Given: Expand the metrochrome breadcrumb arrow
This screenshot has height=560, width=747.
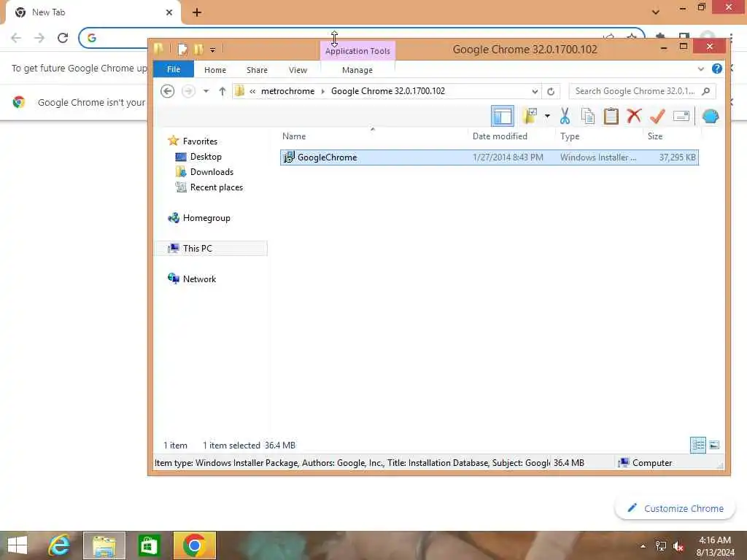Looking at the screenshot, I should (323, 91).
